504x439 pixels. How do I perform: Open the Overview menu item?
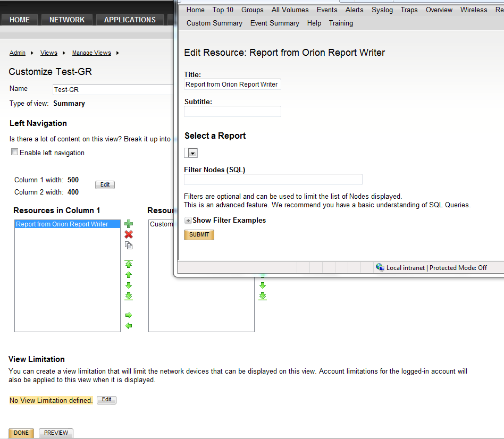(x=439, y=10)
